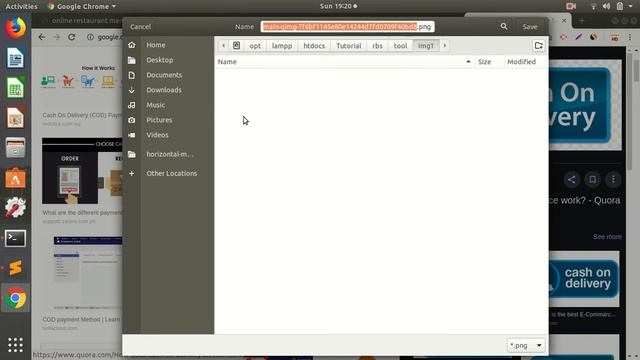Launch LibreOffice Impress from the dock

pyautogui.click(x=16, y=118)
